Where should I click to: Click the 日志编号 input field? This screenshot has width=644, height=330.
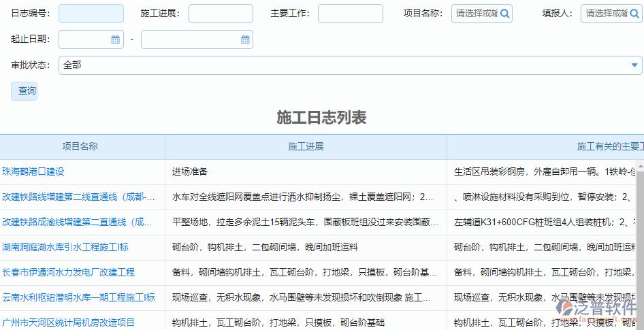click(91, 14)
